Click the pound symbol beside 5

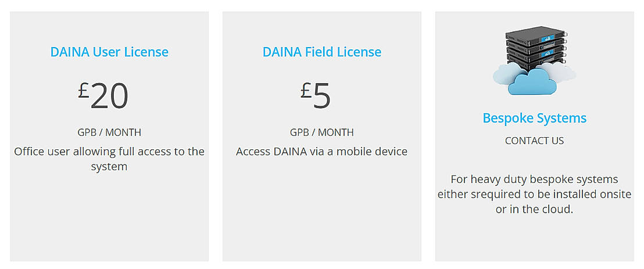pos(306,90)
